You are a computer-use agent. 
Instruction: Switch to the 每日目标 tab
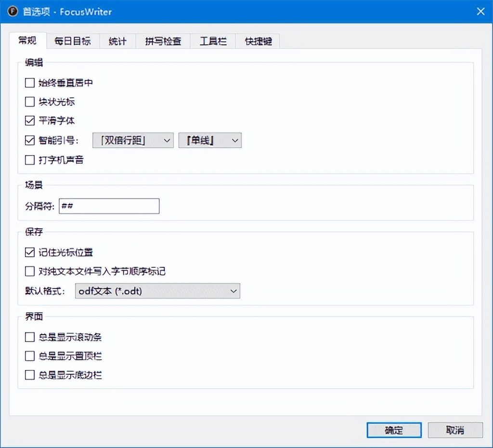point(73,41)
